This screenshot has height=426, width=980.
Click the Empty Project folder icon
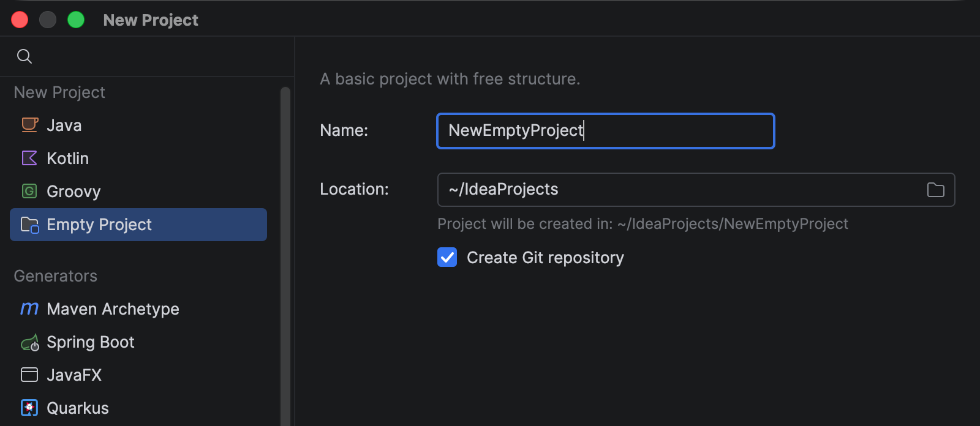29,225
